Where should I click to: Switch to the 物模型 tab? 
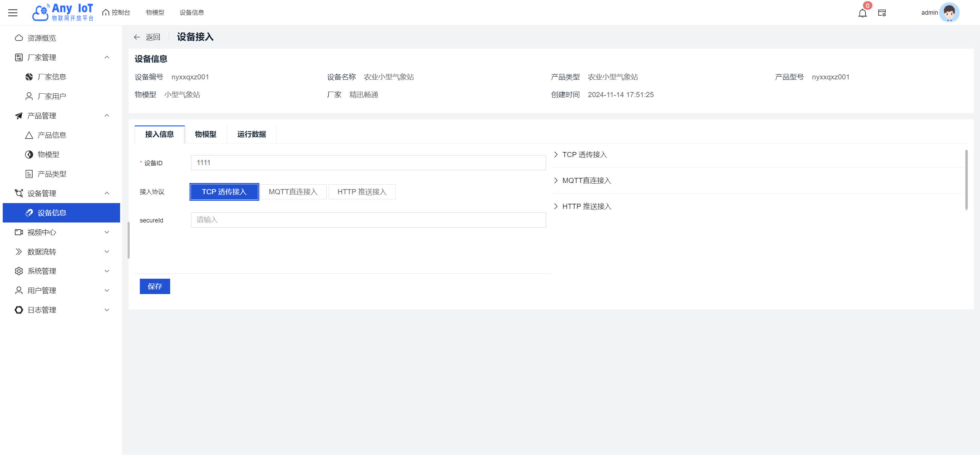pyautogui.click(x=206, y=134)
